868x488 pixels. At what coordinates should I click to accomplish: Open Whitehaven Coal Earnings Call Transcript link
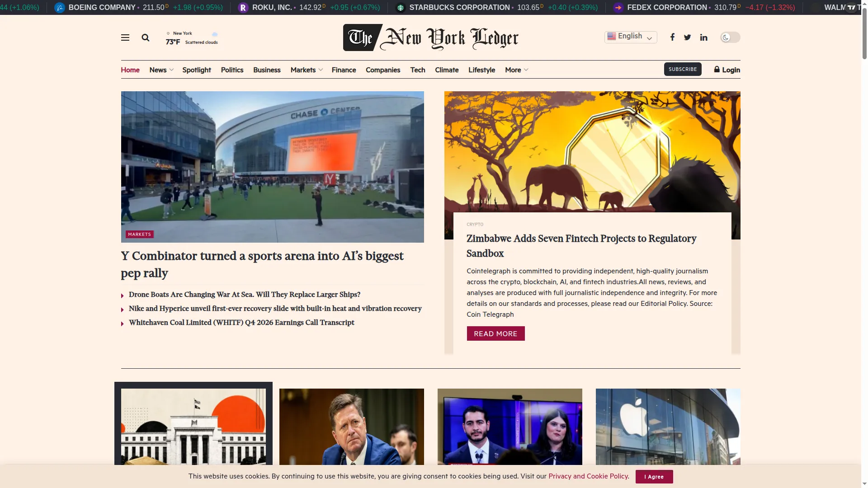click(x=241, y=322)
